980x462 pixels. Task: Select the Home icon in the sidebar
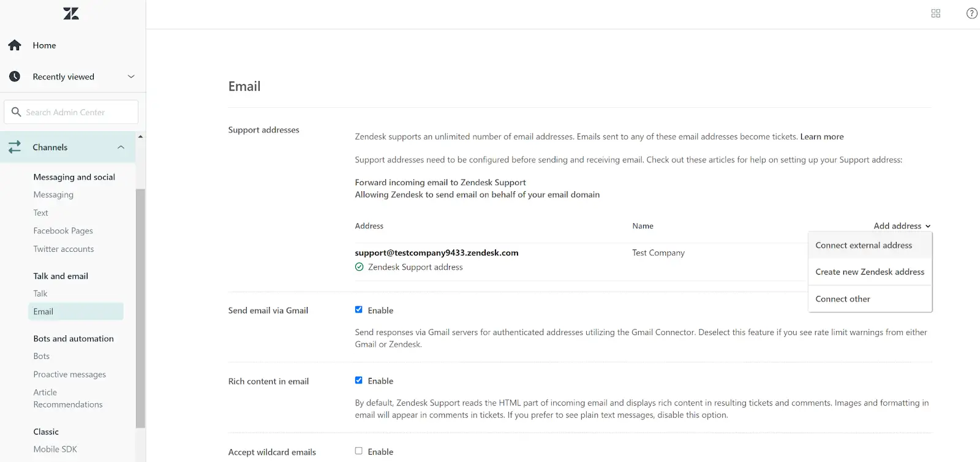pos(14,45)
